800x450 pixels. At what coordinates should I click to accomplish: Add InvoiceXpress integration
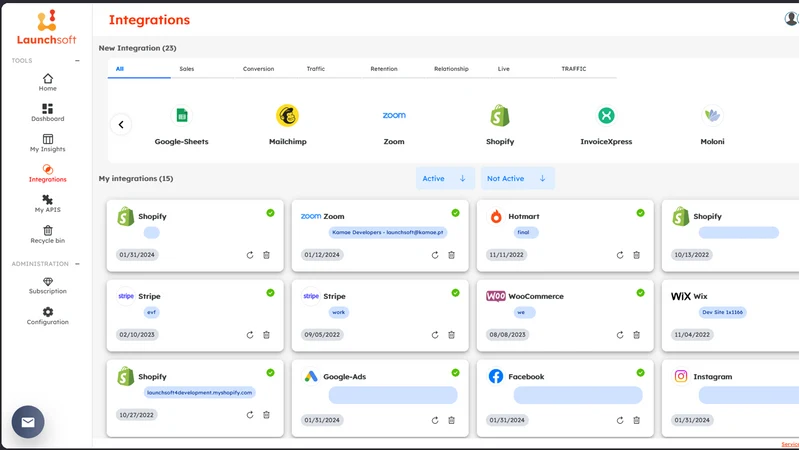click(606, 126)
